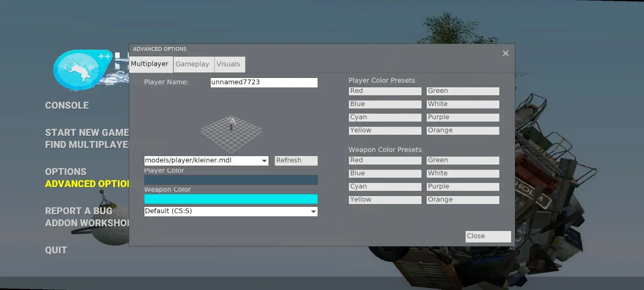Close the Advanced Options dialog with X

505,53
